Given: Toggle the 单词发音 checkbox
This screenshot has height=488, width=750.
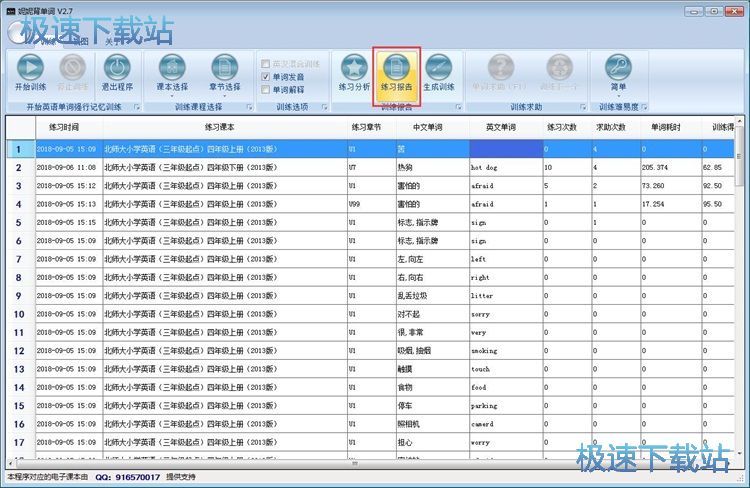Looking at the screenshot, I should (265, 77).
